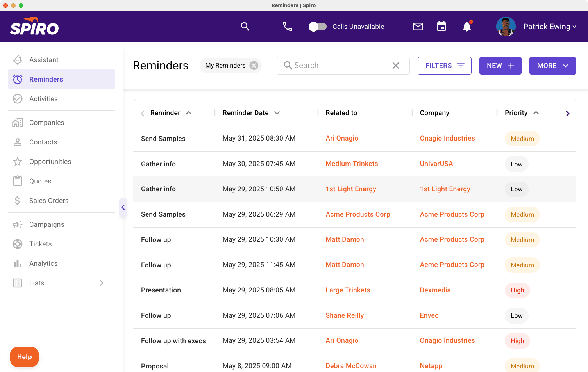
Task: Open the UnivarUSA company link
Action: click(436, 164)
